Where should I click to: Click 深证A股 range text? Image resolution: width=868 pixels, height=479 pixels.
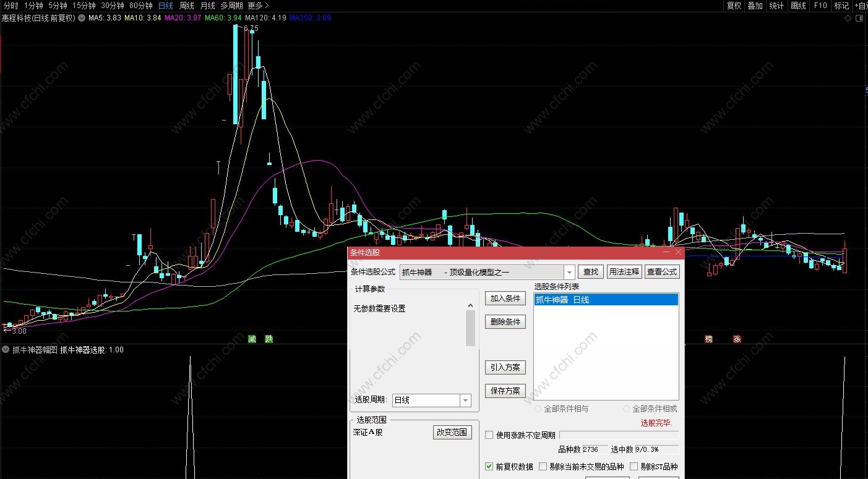click(368, 433)
